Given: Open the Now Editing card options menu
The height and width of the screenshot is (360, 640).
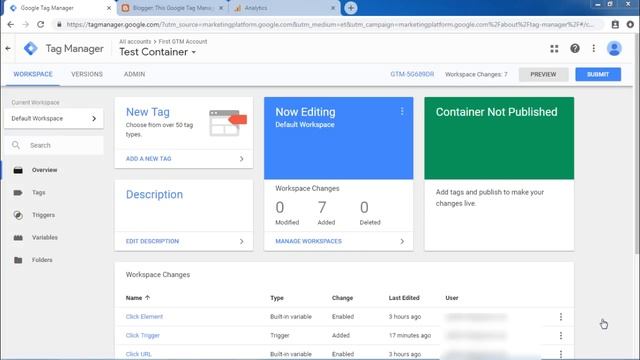Looking at the screenshot, I should pos(402,111).
